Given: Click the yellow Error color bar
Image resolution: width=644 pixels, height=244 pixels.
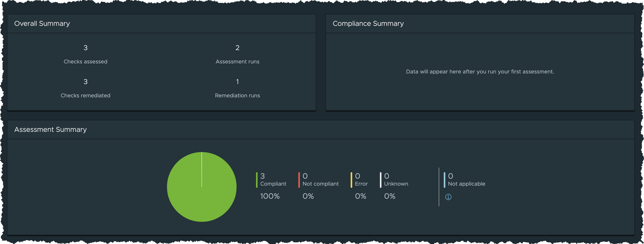Looking at the screenshot, I should tap(351, 180).
